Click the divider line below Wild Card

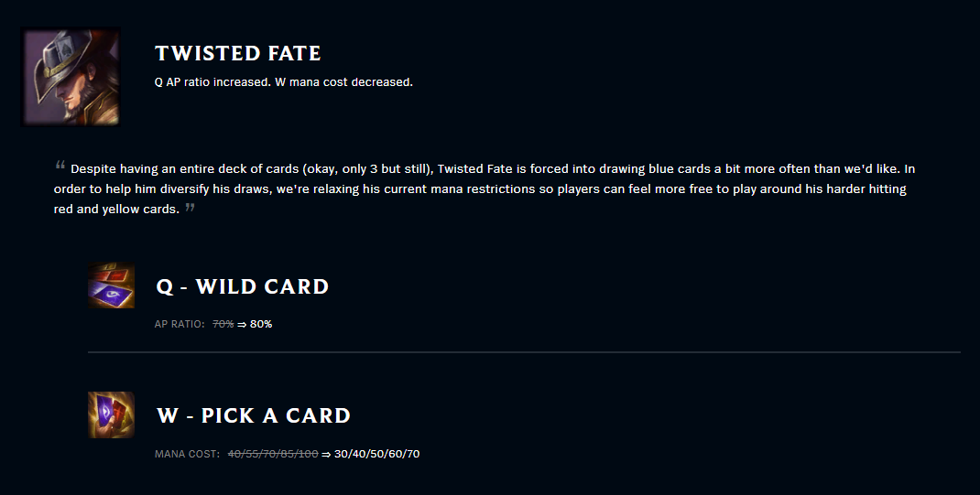(524, 352)
